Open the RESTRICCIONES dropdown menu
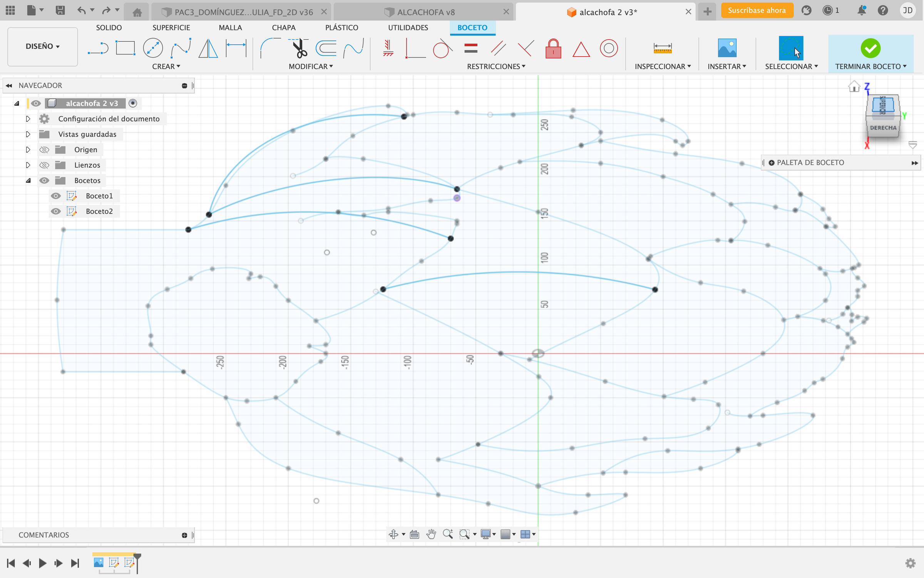Image resolution: width=924 pixels, height=578 pixels. click(x=496, y=66)
